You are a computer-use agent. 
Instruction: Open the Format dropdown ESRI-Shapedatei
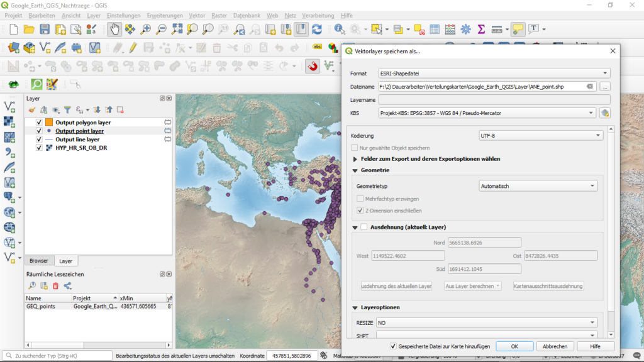(x=494, y=74)
